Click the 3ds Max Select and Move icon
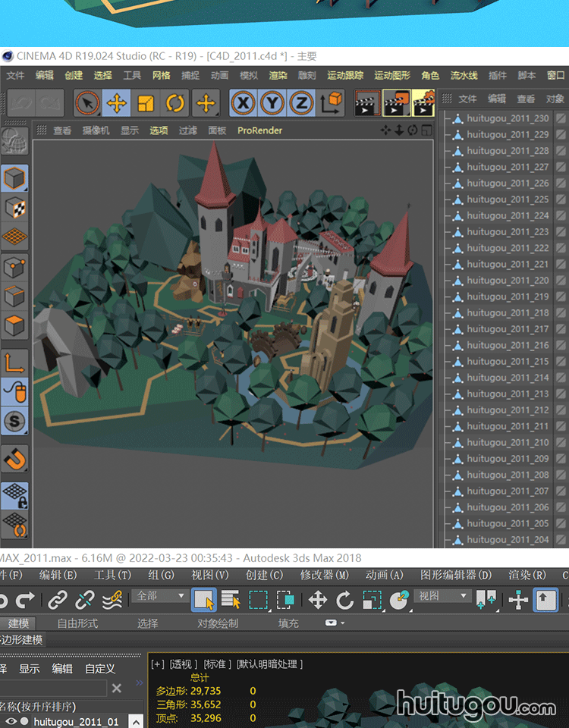Viewport: 569px width, 728px height. 318,601
